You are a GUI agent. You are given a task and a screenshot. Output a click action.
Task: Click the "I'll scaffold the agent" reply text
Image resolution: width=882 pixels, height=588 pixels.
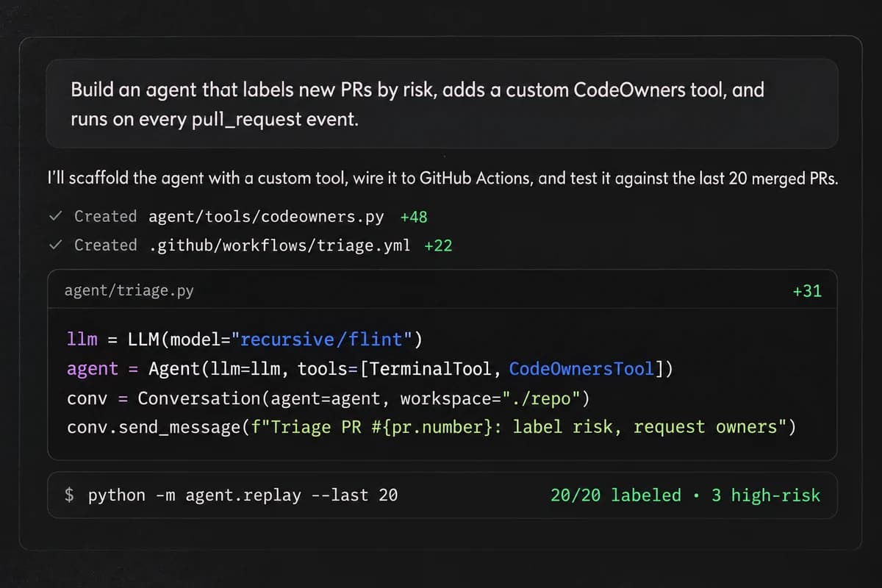442,179
